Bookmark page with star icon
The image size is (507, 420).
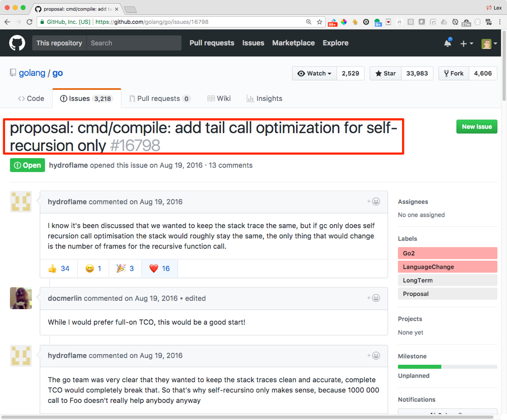pos(320,22)
